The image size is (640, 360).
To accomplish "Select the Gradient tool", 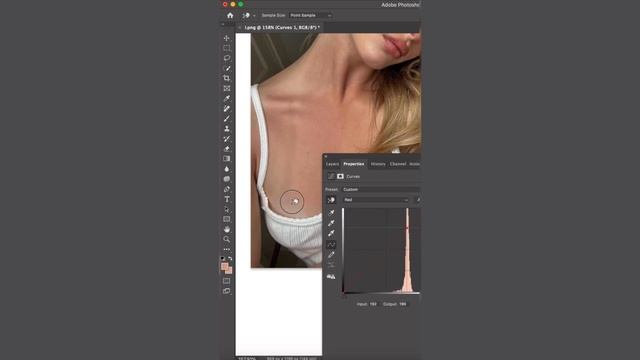I will [227, 159].
